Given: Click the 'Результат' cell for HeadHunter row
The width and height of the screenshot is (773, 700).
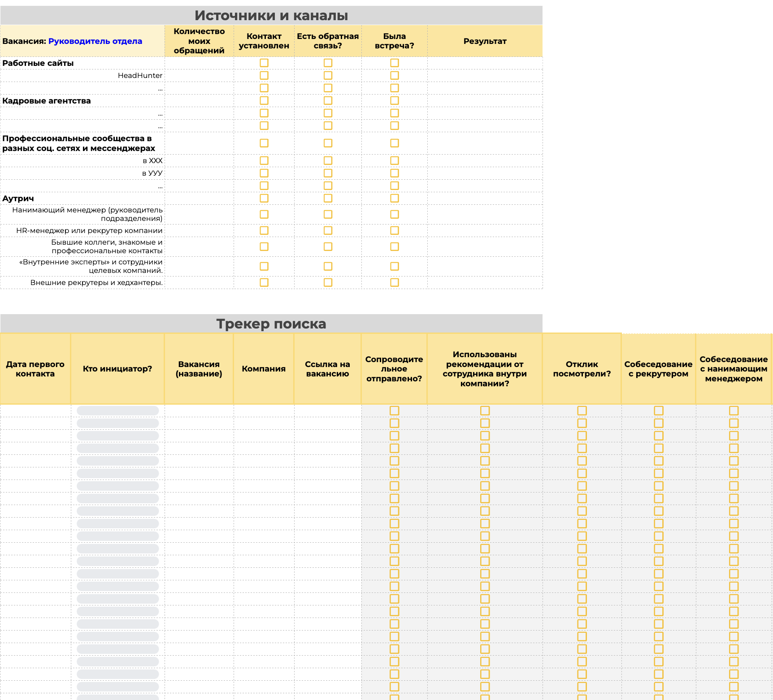Looking at the screenshot, I should tap(485, 75).
